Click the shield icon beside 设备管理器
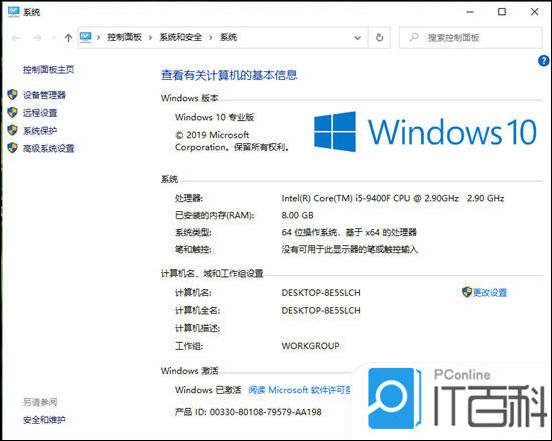552x441 pixels. pyautogui.click(x=12, y=94)
